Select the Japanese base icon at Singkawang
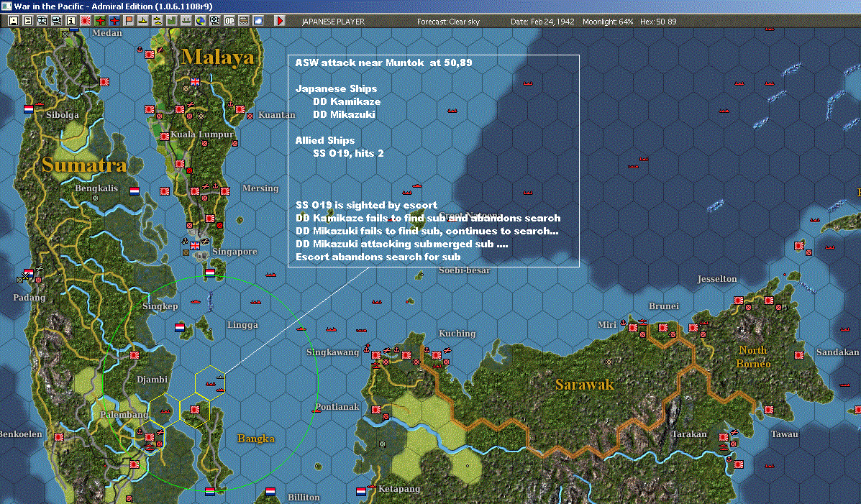The image size is (861, 504). (376, 355)
